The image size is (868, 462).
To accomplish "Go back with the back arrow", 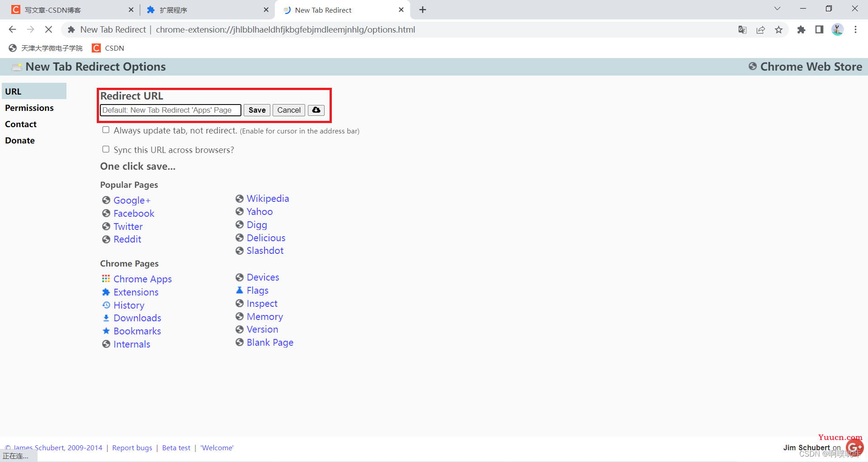I will 12,29.
